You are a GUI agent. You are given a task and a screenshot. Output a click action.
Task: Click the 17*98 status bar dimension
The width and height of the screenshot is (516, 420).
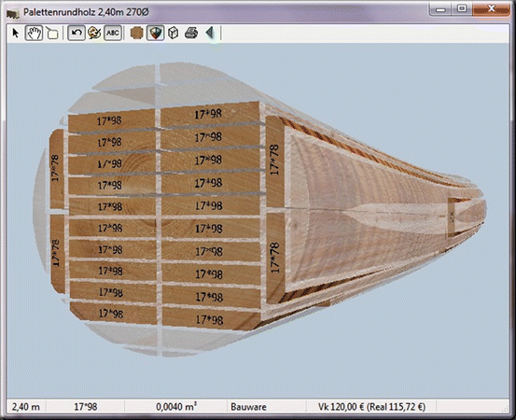click(86, 407)
